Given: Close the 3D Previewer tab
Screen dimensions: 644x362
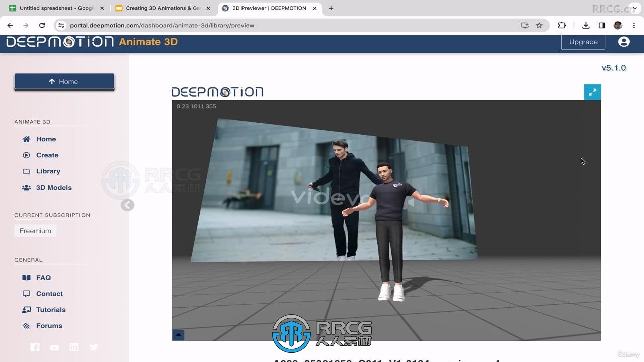Looking at the screenshot, I should [x=315, y=8].
